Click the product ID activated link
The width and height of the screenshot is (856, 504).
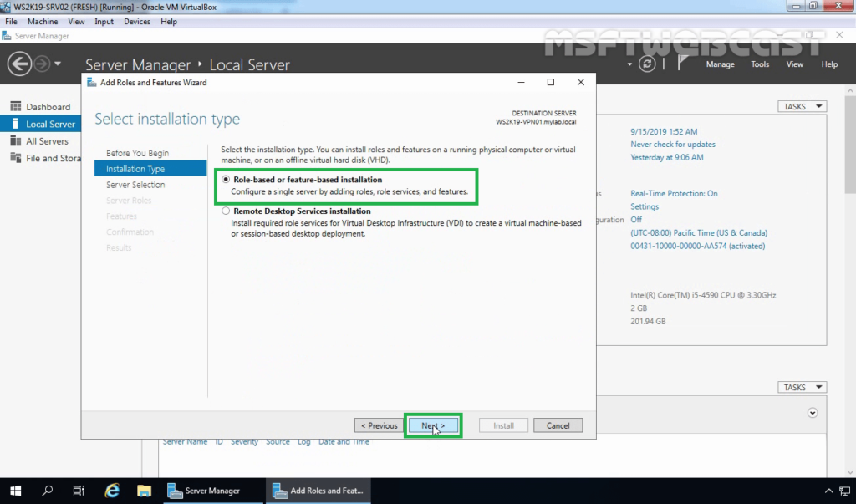[698, 246]
